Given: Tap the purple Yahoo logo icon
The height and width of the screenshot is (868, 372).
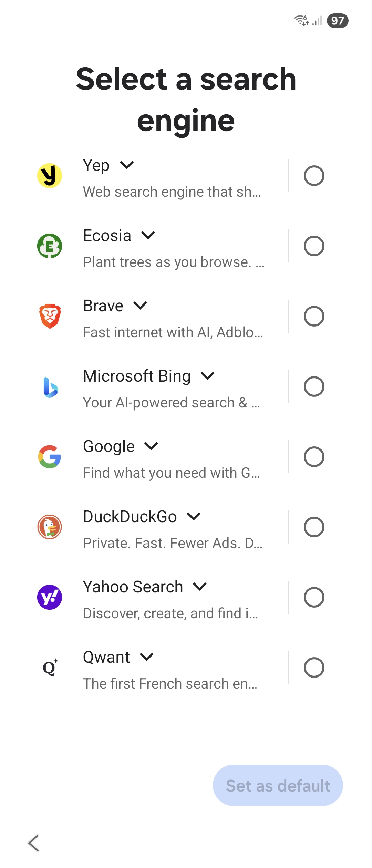Looking at the screenshot, I should point(50,597).
